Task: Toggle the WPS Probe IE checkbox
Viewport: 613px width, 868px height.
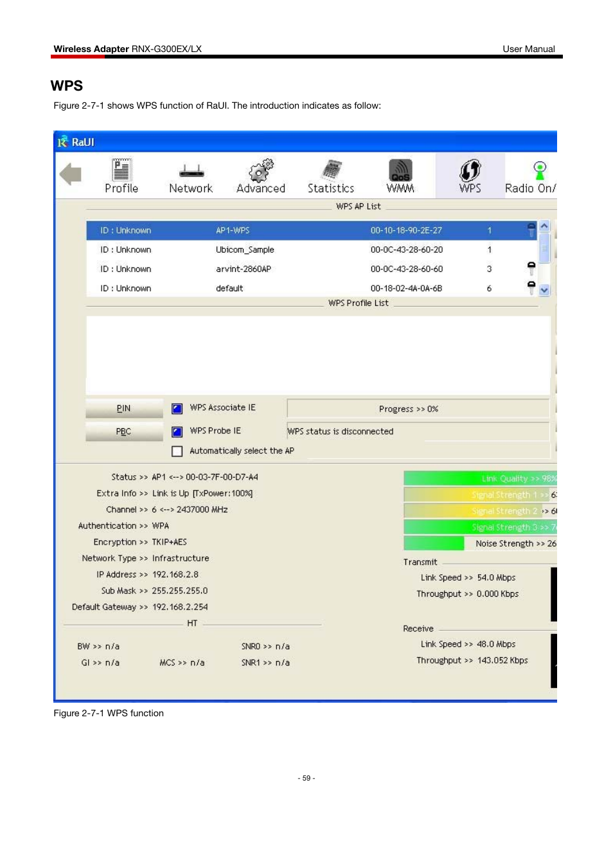Action: (x=177, y=431)
